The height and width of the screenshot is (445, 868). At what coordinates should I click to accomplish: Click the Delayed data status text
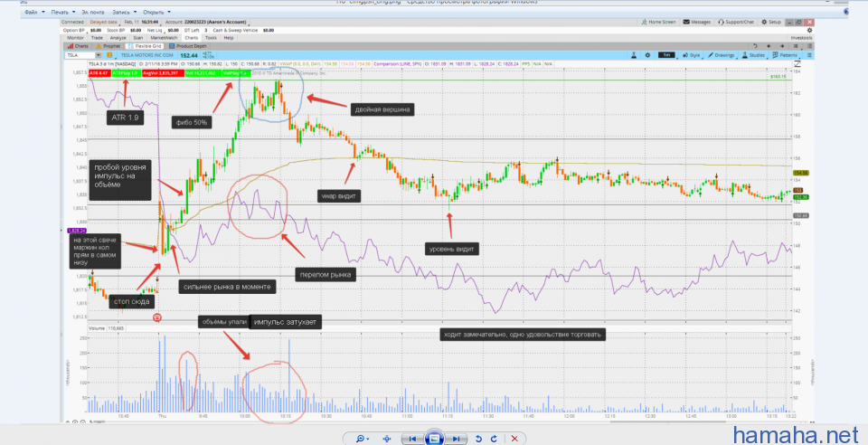pos(103,22)
